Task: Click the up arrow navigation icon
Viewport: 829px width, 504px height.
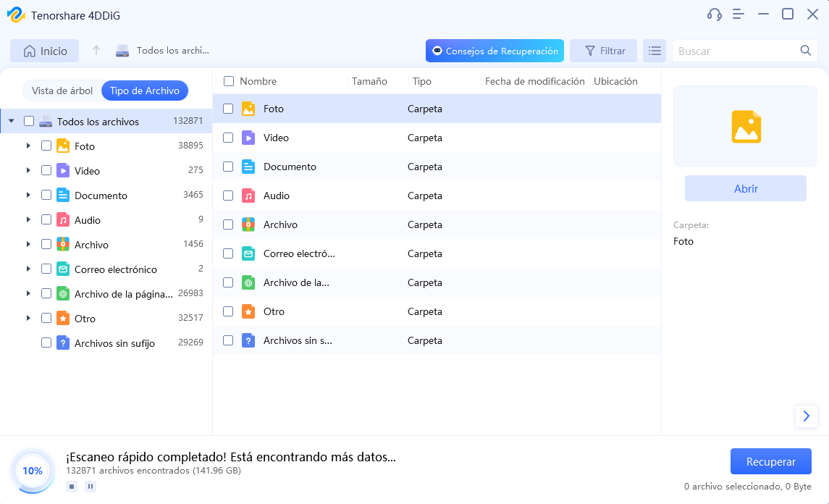Action: (96, 50)
